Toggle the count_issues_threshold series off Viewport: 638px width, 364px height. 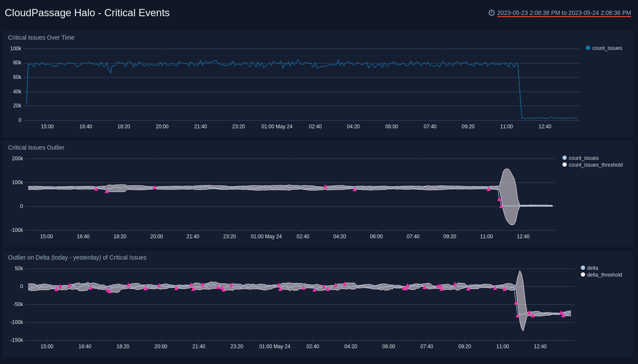(596, 165)
